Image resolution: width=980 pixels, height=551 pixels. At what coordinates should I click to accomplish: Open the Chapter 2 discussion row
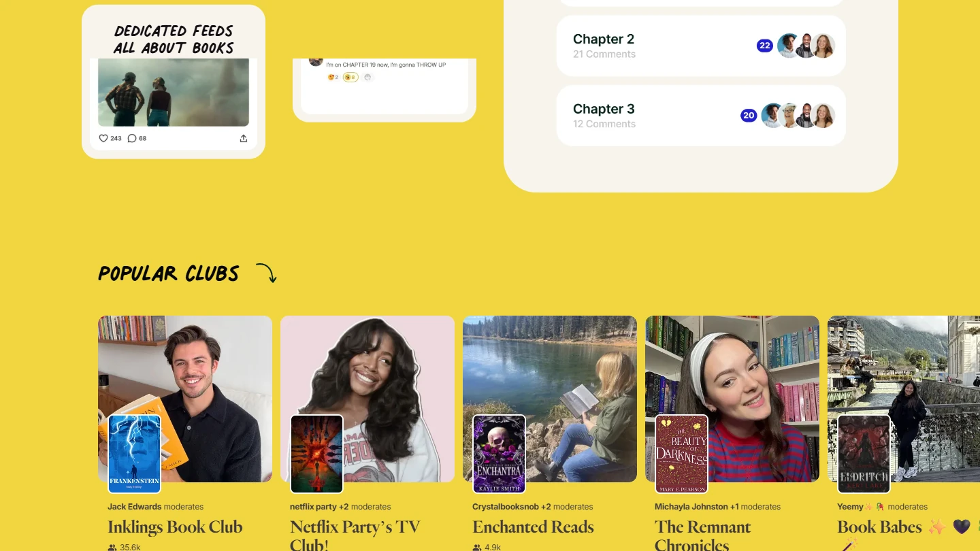tap(701, 46)
